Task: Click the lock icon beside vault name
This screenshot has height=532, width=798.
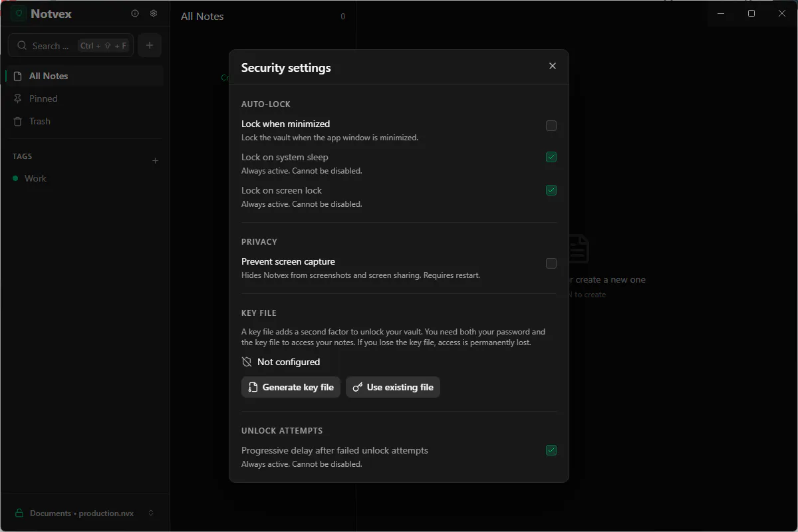Action: click(x=19, y=513)
